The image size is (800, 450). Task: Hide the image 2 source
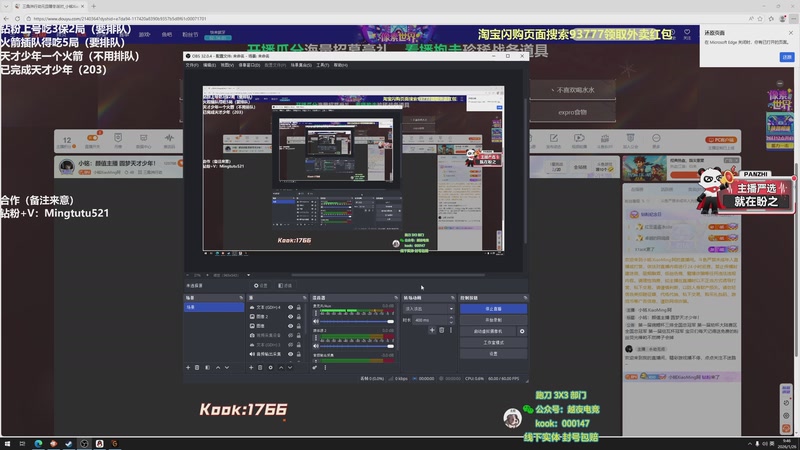pyautogui.click(x=290, y=317)
